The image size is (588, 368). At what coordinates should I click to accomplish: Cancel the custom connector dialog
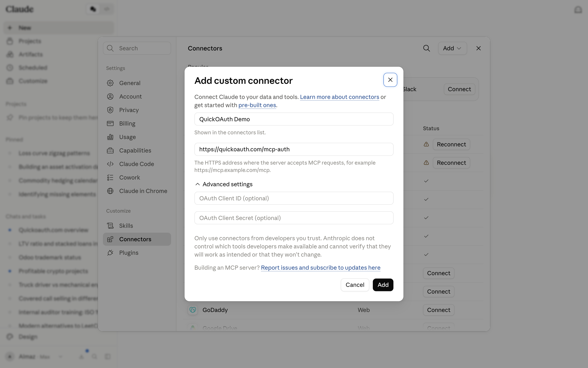click(355, 285)
